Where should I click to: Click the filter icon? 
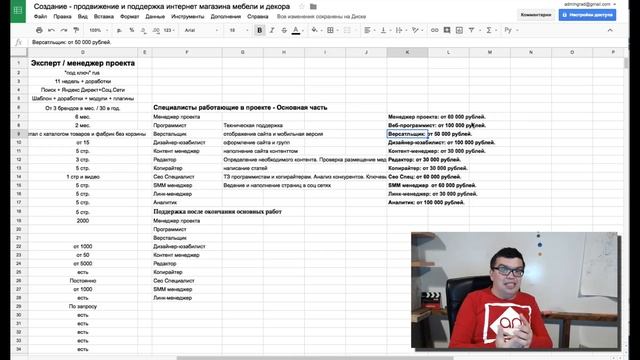click(471, 30)
